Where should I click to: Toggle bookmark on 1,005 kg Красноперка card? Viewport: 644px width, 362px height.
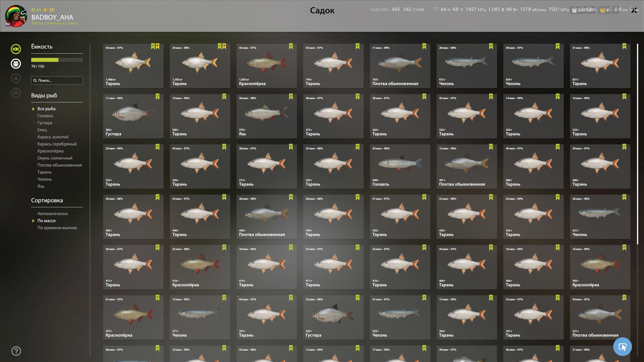pos(291,46)
